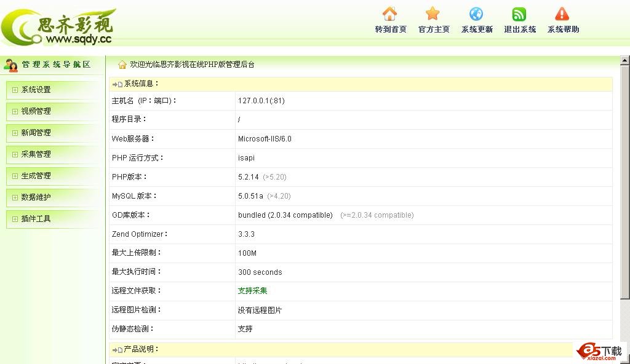Click the green 退出系统 icon
630x364 pixels.
coord(519,14)
